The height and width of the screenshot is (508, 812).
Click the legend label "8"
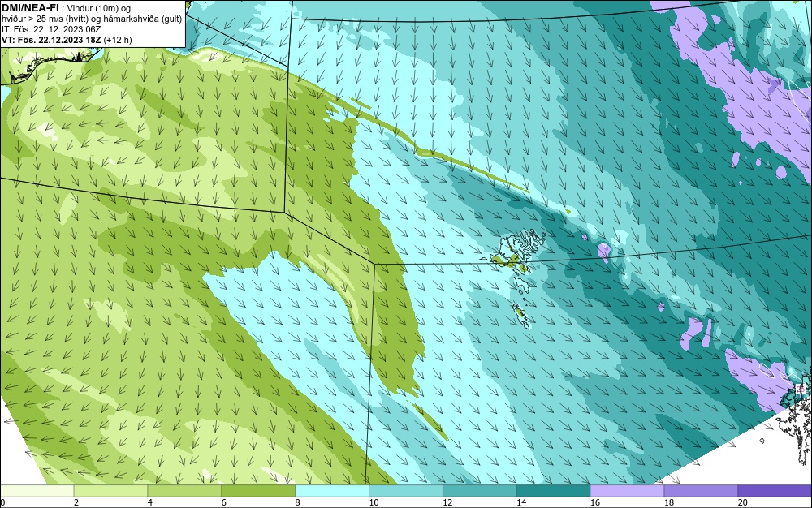click(x=297, y=502)
